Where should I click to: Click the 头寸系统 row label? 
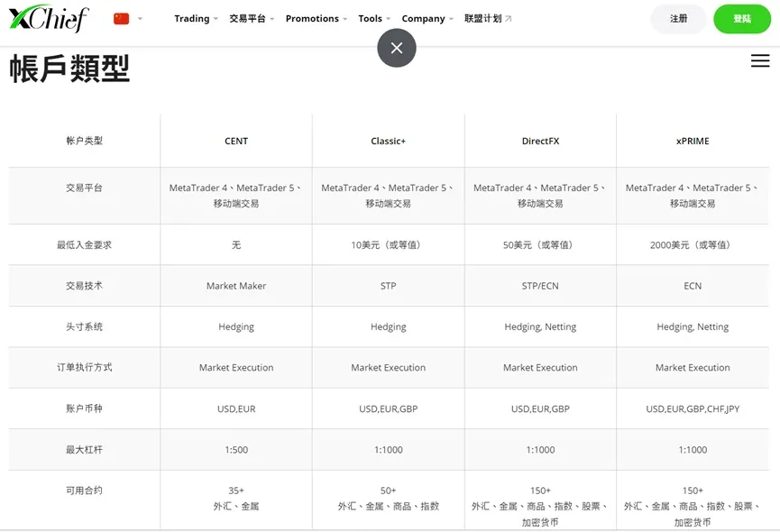pos(84,326)
